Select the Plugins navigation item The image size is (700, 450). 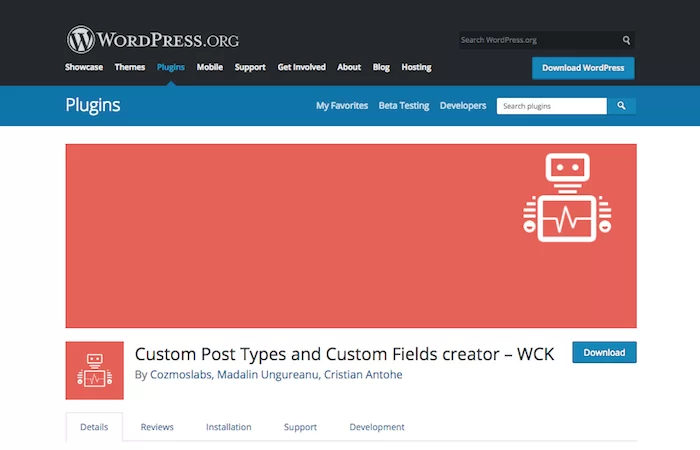click(x=171, y=67)
